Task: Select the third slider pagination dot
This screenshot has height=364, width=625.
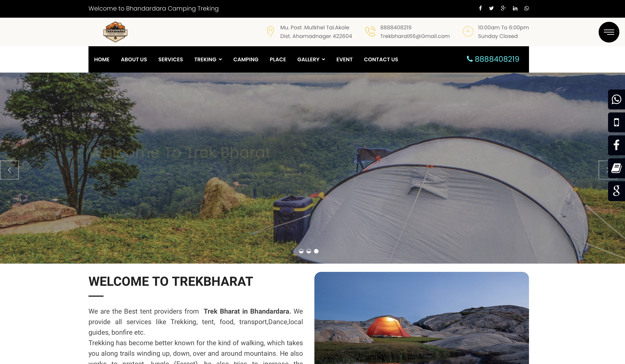Action: [316, 251]
